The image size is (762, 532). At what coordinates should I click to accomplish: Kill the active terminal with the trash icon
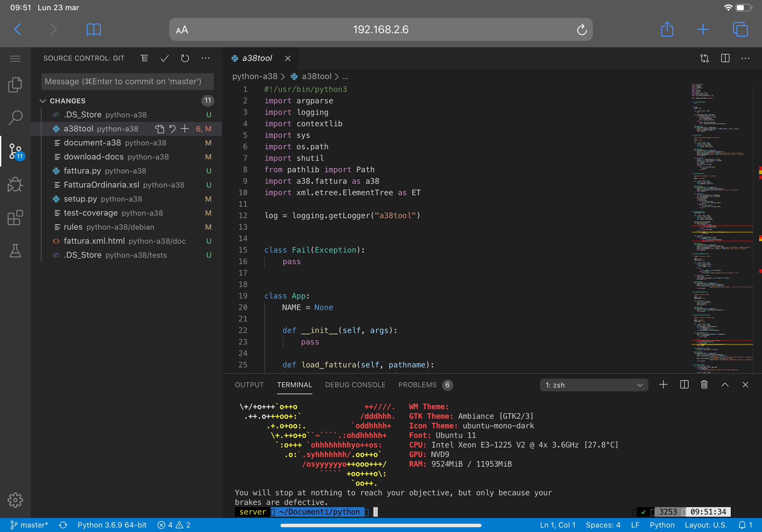pos(704,385)
